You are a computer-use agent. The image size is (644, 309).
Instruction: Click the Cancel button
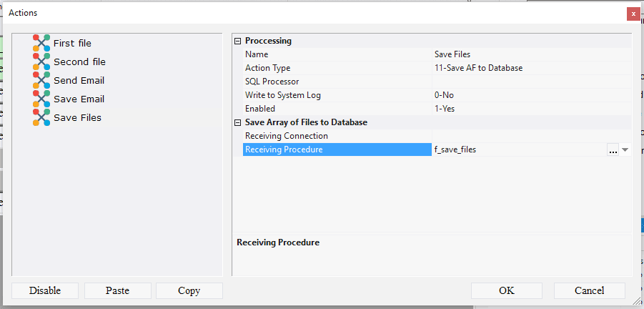point(589,290)
